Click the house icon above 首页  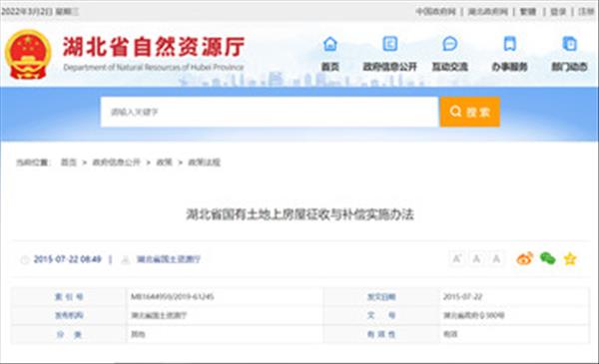click(x=330, y=44)
